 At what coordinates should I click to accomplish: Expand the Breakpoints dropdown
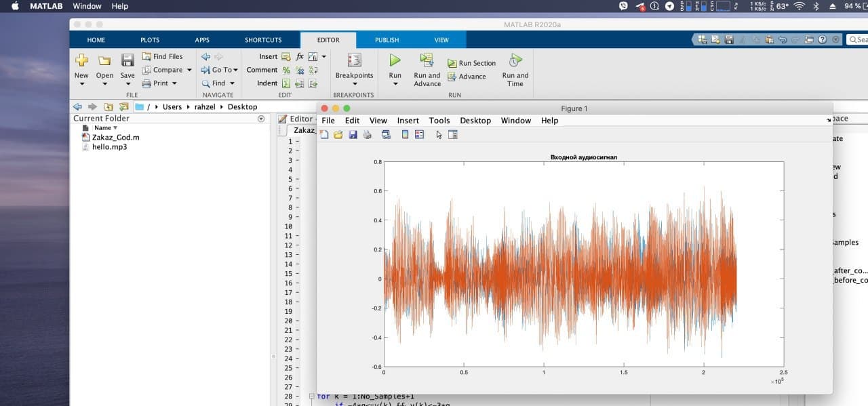point(354,84)
